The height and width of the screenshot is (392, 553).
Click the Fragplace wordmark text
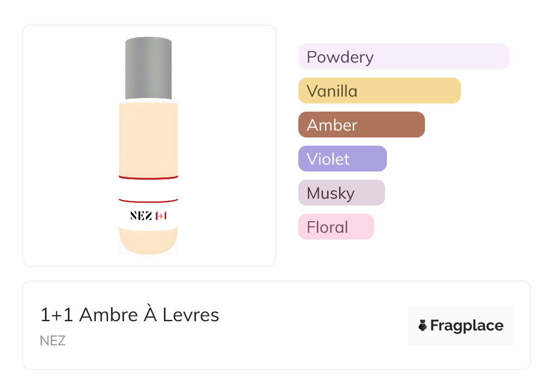[x=467, y=326]
